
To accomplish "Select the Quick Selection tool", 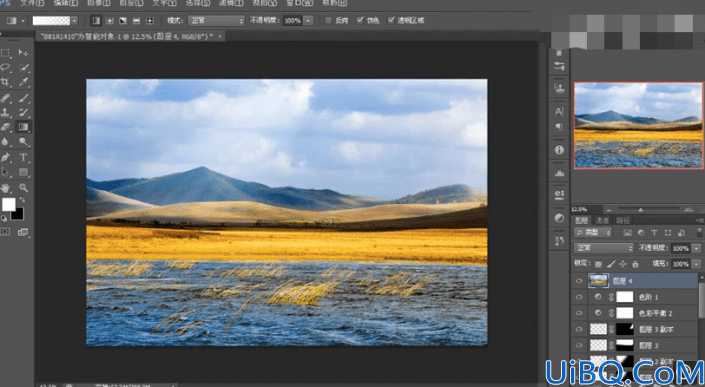I will [23, 67].
